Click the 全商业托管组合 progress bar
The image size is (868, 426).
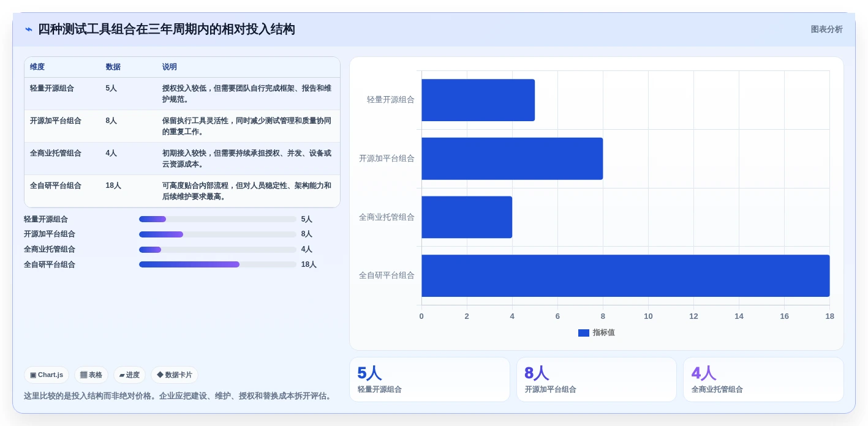(x=217, y=250)
